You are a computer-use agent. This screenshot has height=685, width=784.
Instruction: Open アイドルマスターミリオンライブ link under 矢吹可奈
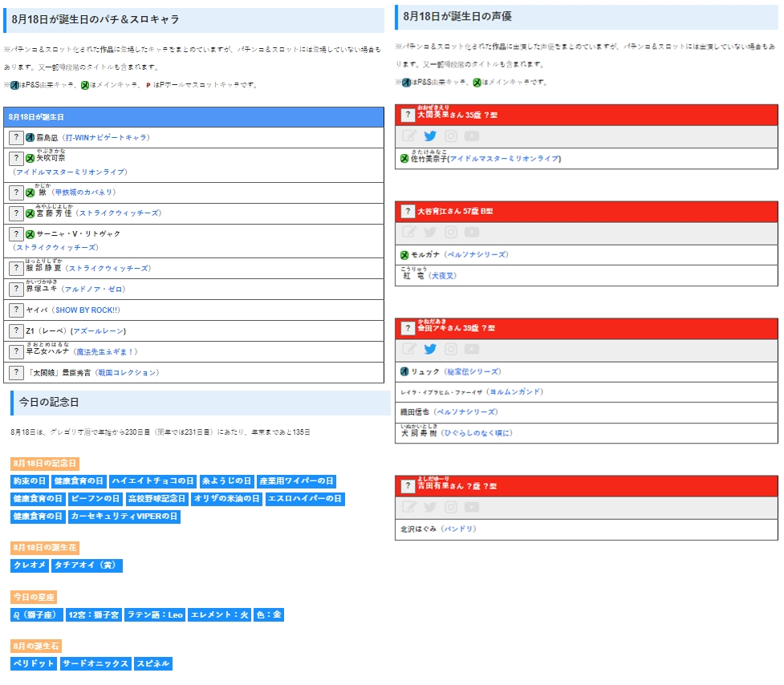point(70,172)
